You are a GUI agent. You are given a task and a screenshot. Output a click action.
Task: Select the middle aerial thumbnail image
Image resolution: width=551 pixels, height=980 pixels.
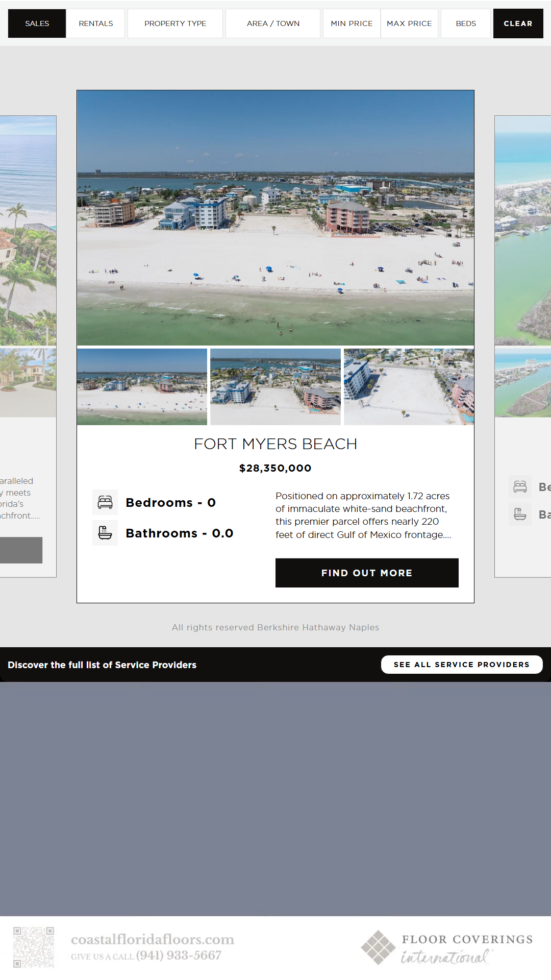[275, 387]
